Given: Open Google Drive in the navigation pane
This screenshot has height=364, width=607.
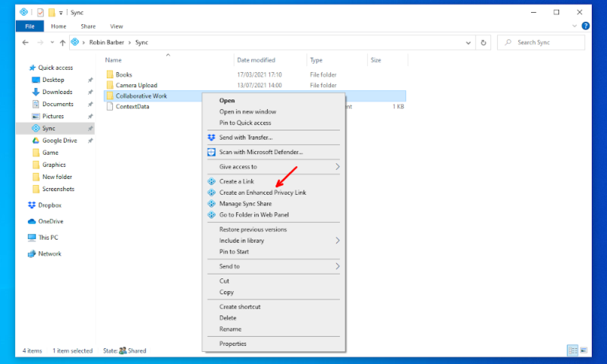Looking at the screenshot, I should 59,140.
